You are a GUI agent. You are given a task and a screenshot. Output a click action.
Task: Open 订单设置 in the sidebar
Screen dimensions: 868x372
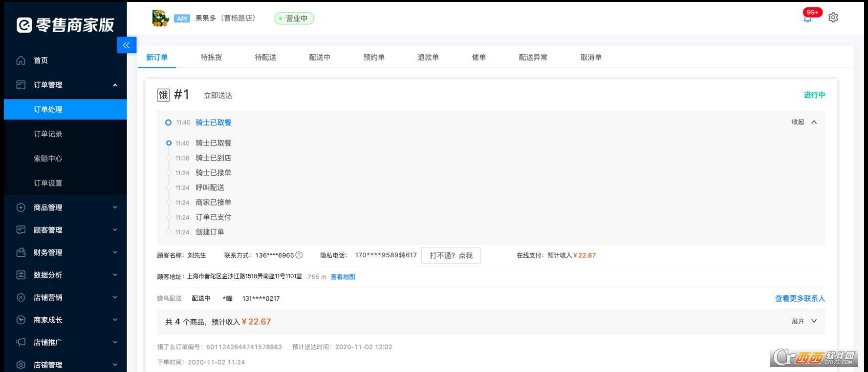[48, 183]
